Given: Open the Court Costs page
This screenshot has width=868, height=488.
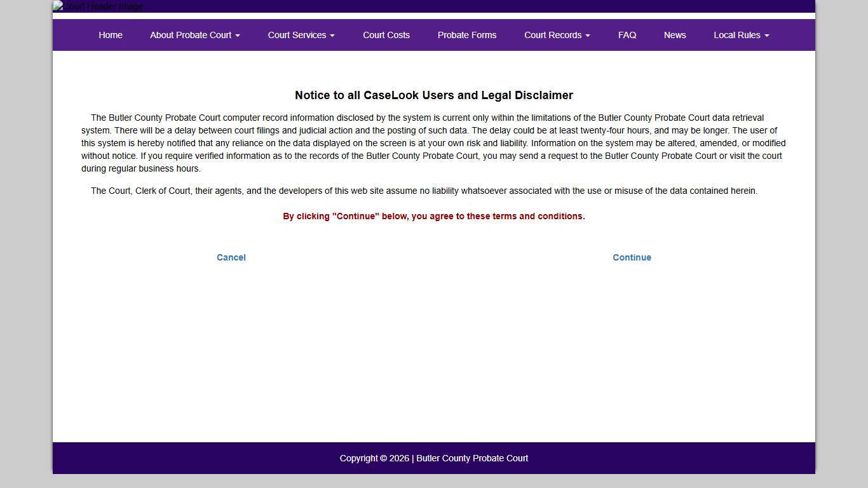Looking at the screenshot, I should [386, 35].
